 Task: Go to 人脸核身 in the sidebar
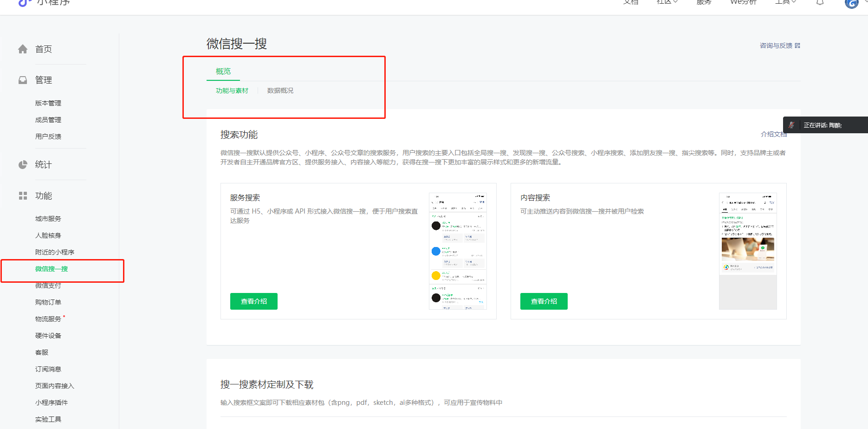pyautogui.click(x=48, y=235)
